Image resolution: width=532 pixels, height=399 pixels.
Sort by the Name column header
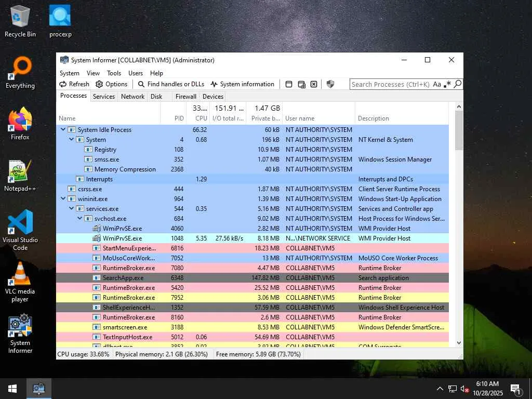click(108, 113)
